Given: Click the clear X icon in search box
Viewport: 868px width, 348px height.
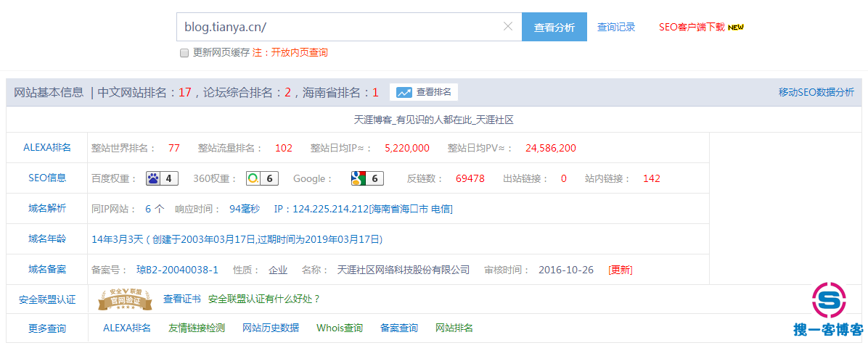Looking at the screenshot, I should (x=507, y=27).
